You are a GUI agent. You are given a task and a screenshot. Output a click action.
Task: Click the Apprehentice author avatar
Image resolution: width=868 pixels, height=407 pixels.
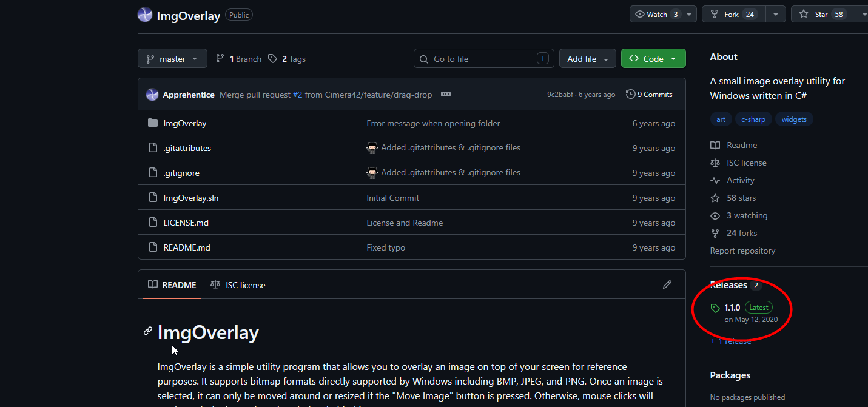click(152, 95)
